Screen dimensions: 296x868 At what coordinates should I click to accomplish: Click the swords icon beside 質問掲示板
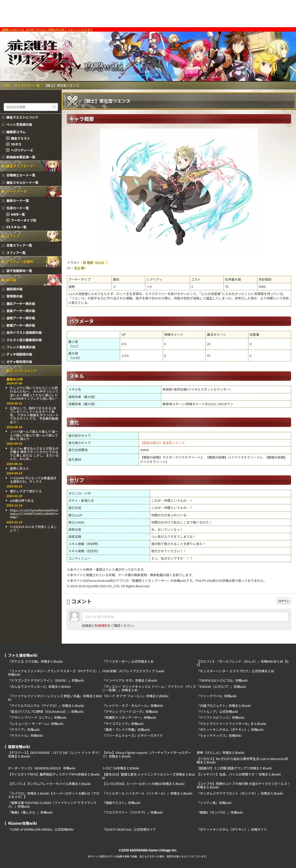[x=3, y=296]
